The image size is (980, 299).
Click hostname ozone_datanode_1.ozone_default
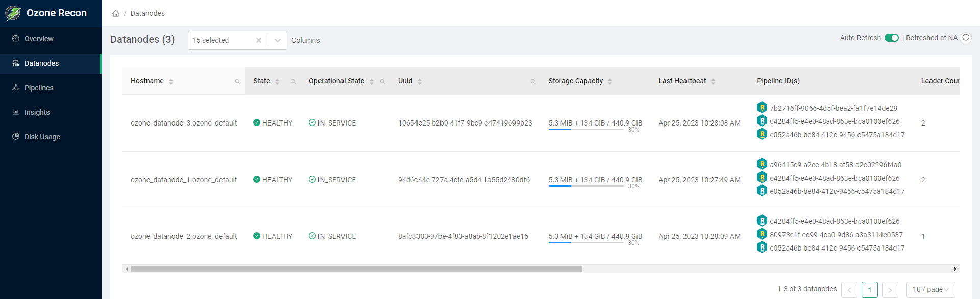click(184, 180)
